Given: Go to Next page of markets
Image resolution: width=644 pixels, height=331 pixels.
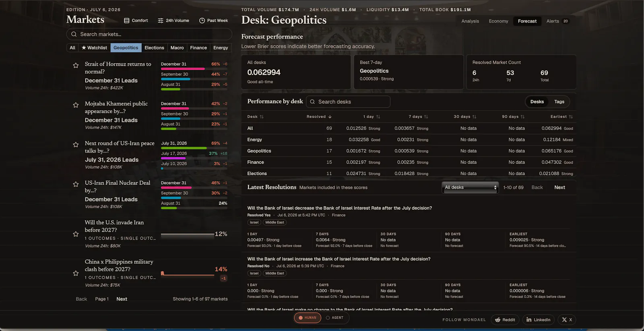Looking at the screenshot, I should pos(122,299).
